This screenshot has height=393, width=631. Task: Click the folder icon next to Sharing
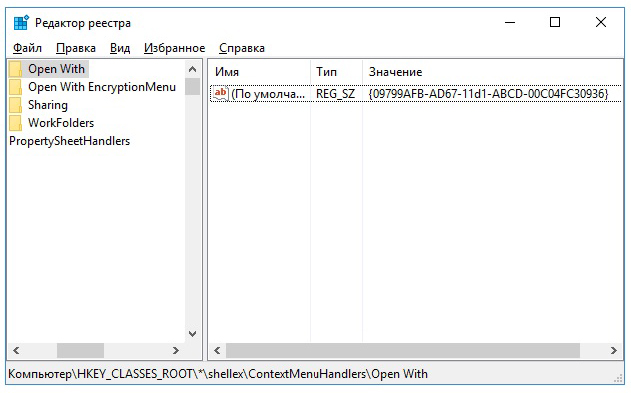pyautogui.click(x=16, y=105)
